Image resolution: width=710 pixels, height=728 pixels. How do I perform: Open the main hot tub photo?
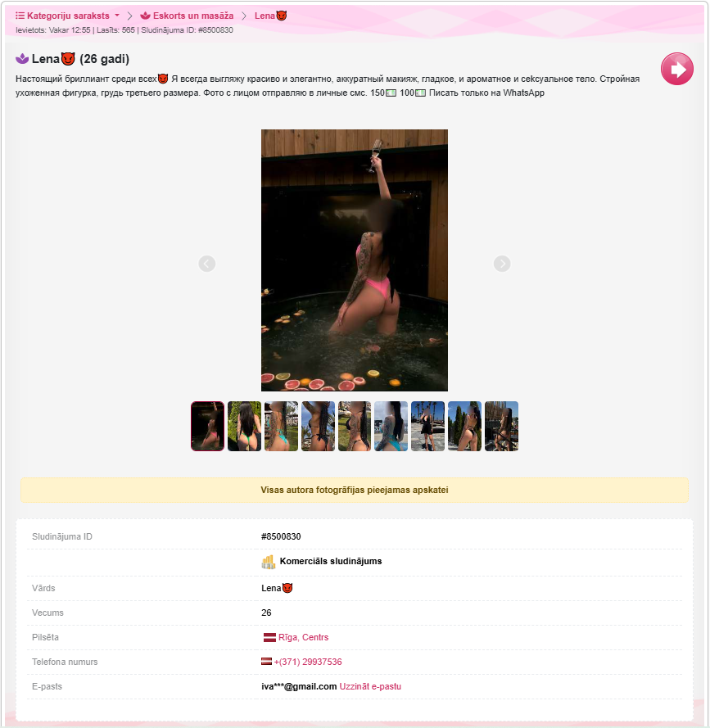pyautogui.click(x=355, y=260)
